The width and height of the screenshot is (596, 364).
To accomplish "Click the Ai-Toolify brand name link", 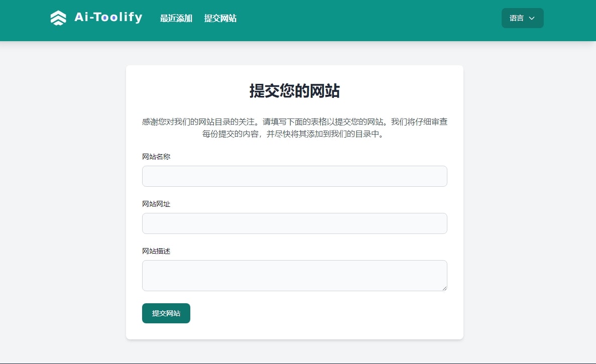I will coord(108,17).
